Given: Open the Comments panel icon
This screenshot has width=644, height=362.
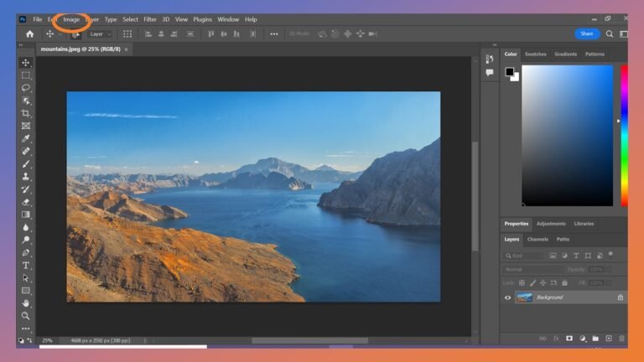Looking at the screenshot, I should pyautogui.click(x=489, y=73).
